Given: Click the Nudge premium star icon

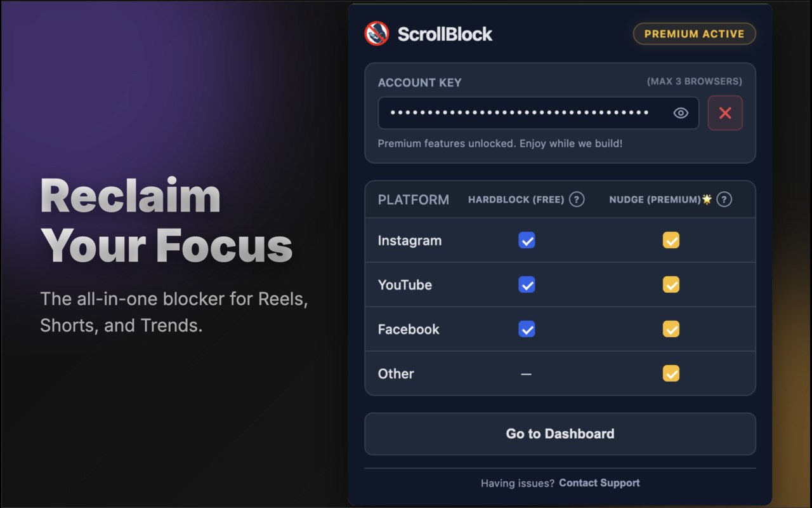Looking at the screenshot, I should coord(707,199).
